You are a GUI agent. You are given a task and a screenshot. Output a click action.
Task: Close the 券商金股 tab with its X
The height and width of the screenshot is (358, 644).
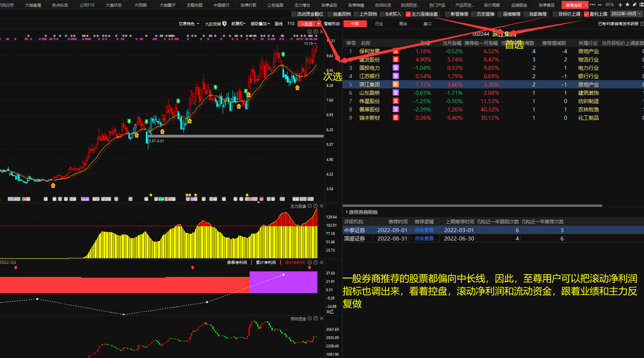tap(586, 5)
